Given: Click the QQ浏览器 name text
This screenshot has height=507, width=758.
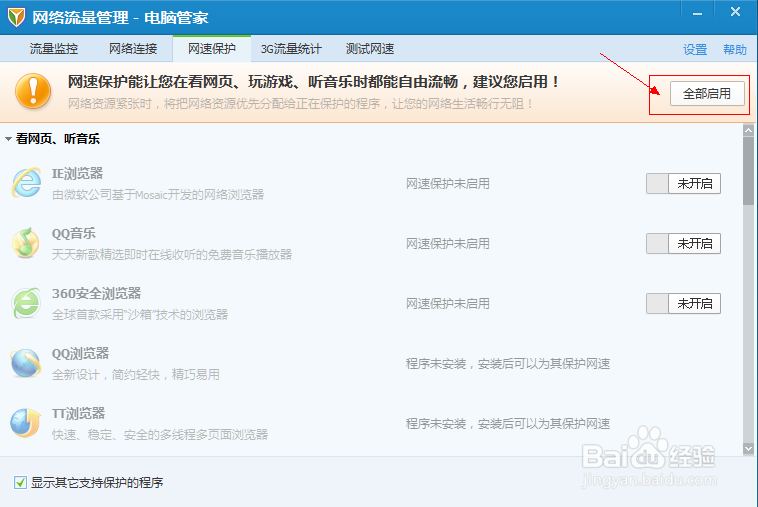Looking at the screenshot, I should (x=80, y=353).
